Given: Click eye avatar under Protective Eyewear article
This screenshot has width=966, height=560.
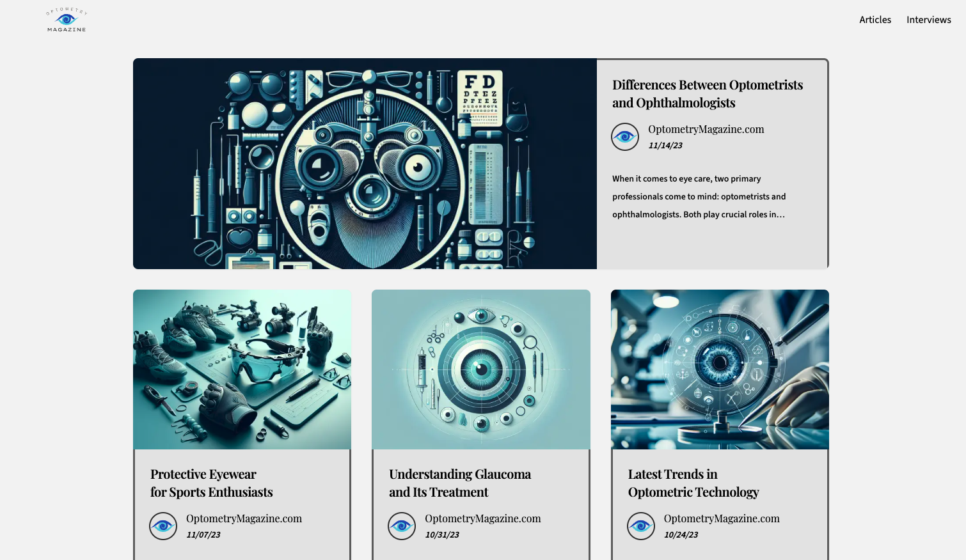Looking at the screenshot, I should [x=163, y=526].
